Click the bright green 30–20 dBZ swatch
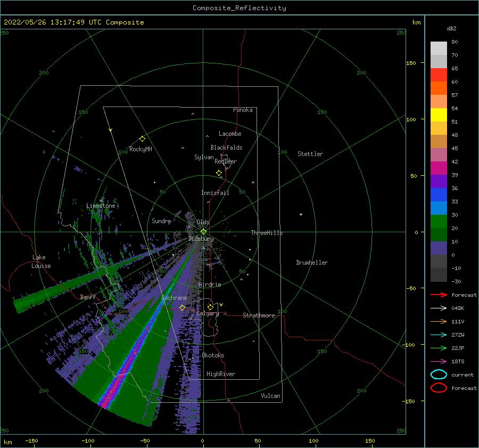Viewport: 479px width, 448px height. click(x=439, y=222)
